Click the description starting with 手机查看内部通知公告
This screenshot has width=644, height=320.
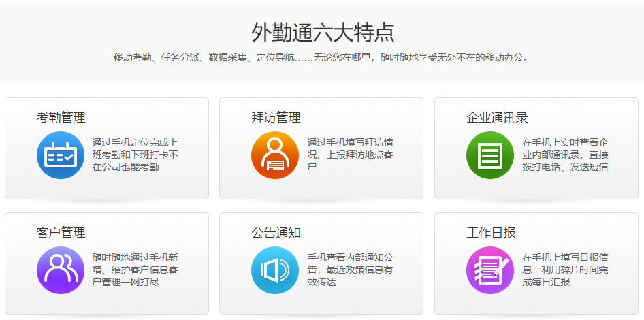click(350, 270)
